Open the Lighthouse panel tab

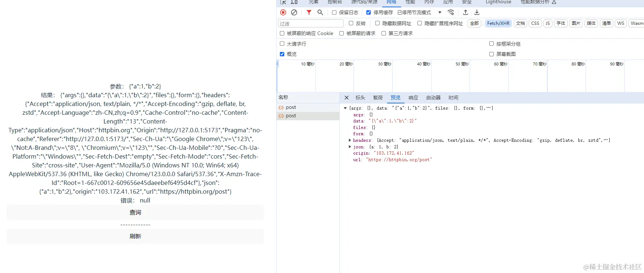[498, 2]
